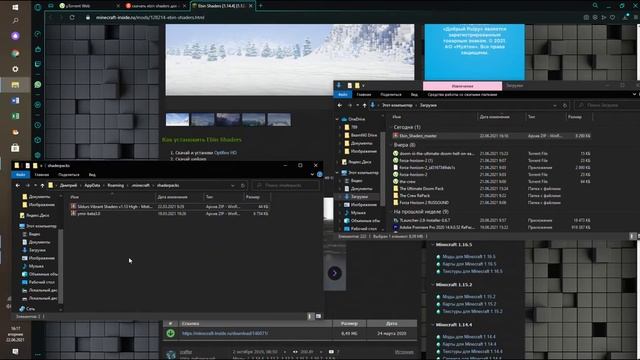Open Twitch in the browser sidebar
640x360 pixels.
click(x=38, y=64)
